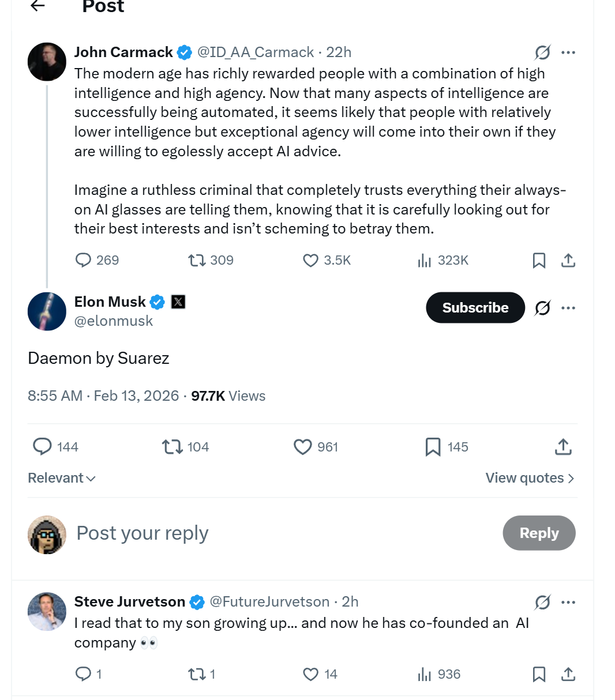View analytics on Steve Jurvetson's reply

(425, 674)
